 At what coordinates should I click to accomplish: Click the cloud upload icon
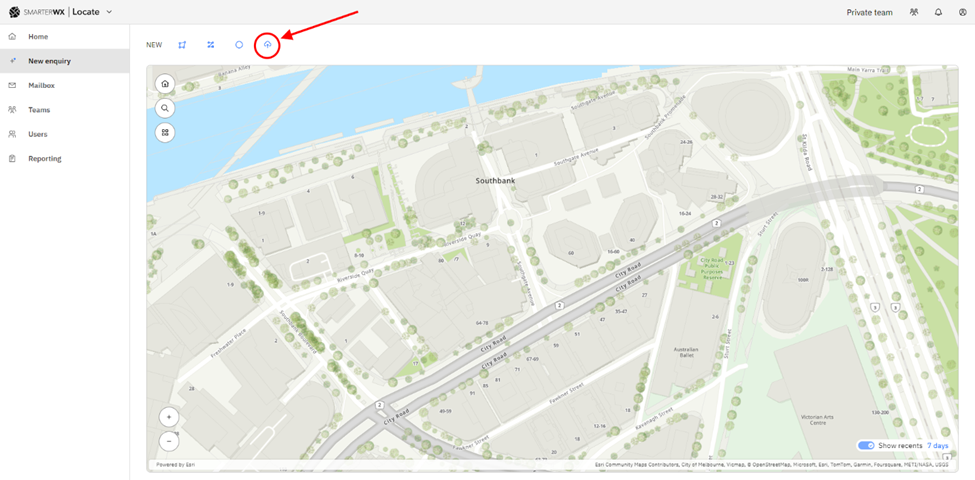267,45
